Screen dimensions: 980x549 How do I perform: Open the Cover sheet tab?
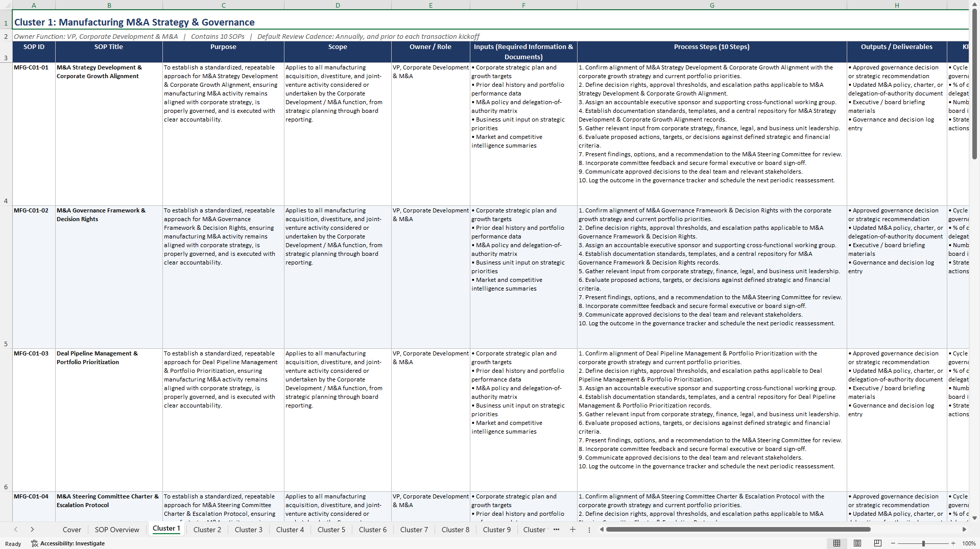click(71, 530)
